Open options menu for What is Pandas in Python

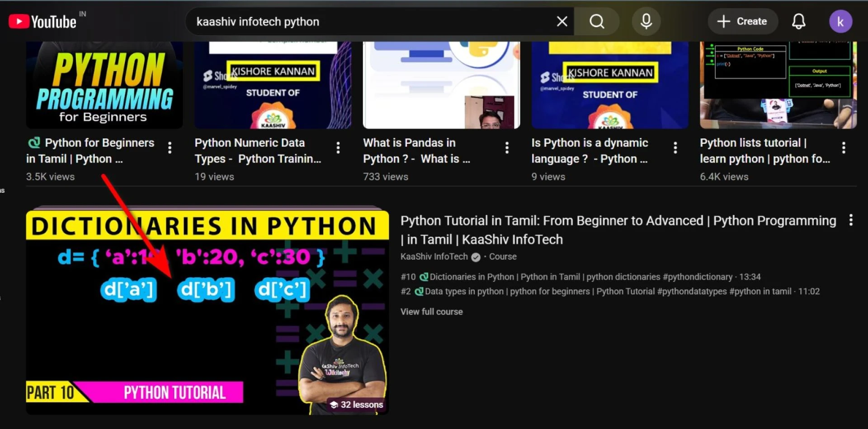(x=507, y=148)
